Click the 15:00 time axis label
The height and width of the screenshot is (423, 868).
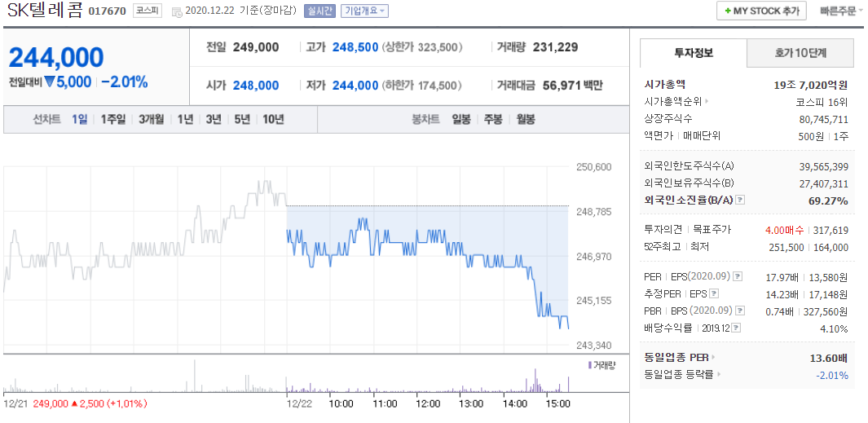coord(558,403)
